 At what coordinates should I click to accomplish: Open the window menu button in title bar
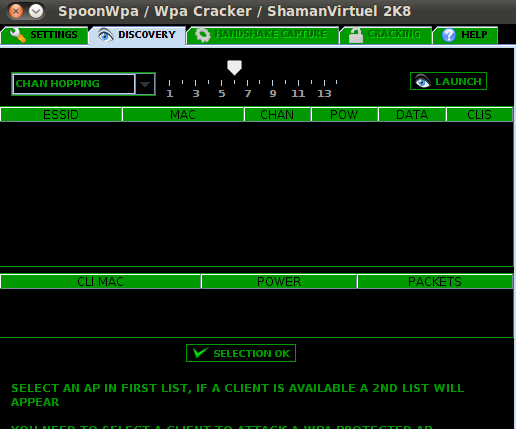coord(36,11)
